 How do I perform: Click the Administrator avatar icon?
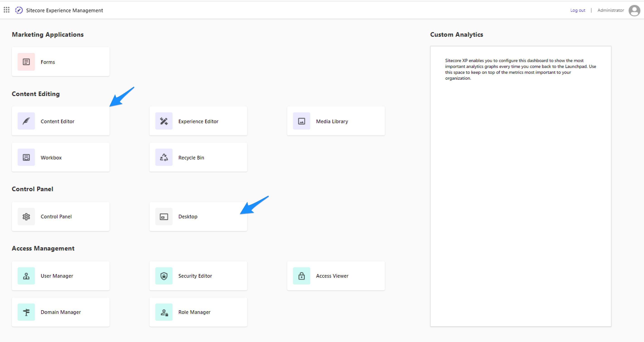634,10
